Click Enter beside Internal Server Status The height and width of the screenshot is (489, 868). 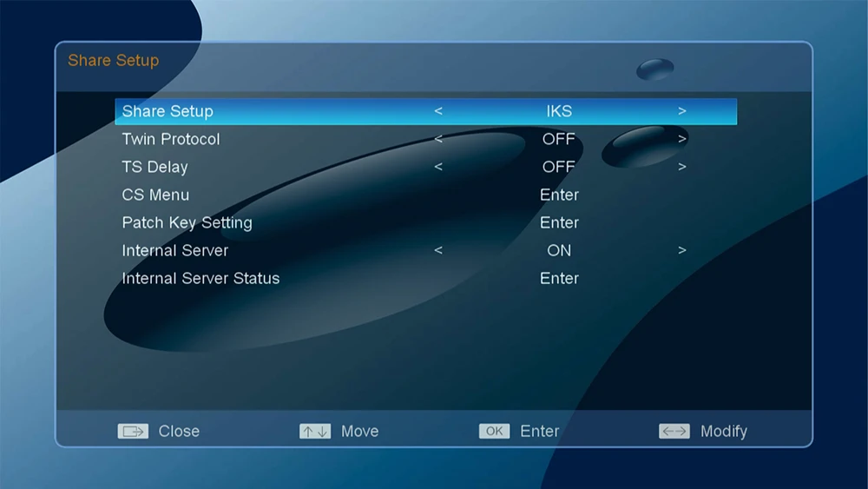coord(559,278)
